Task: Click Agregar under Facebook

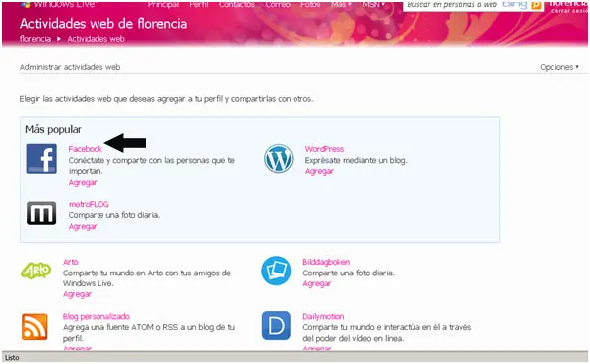Action: (83, 183)
